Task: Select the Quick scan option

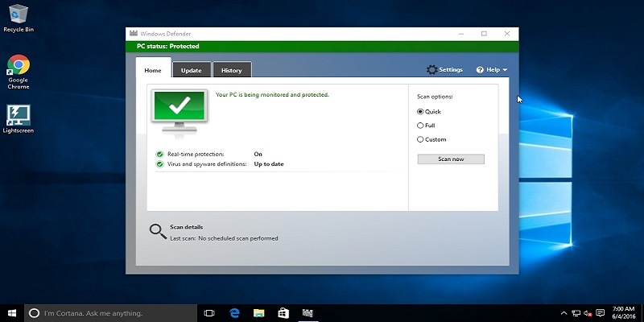Action: coord(420,111)
